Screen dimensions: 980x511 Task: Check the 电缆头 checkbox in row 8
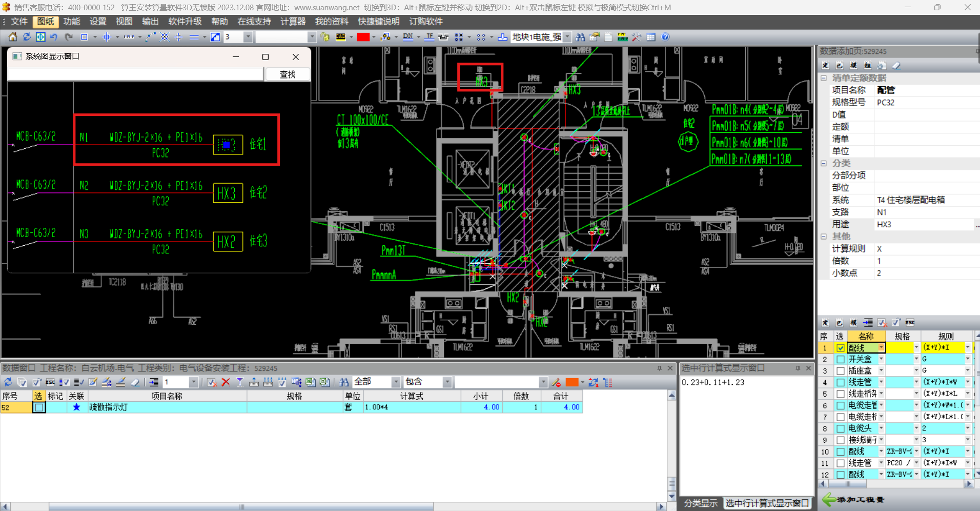tap(841, 428)
